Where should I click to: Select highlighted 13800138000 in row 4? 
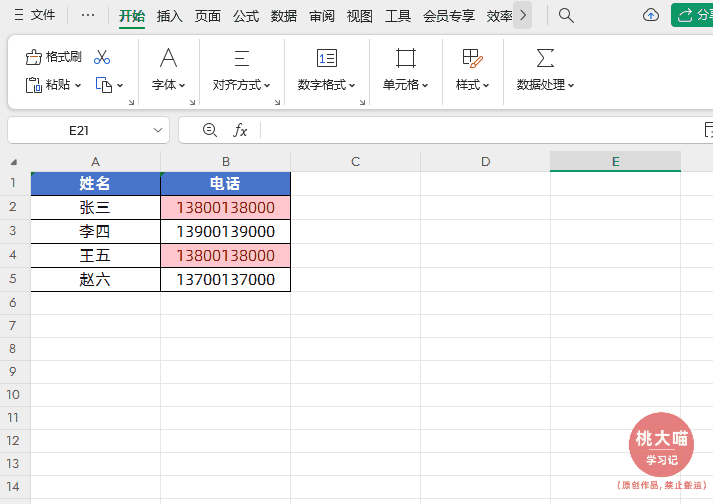click(x=226, y=256)
